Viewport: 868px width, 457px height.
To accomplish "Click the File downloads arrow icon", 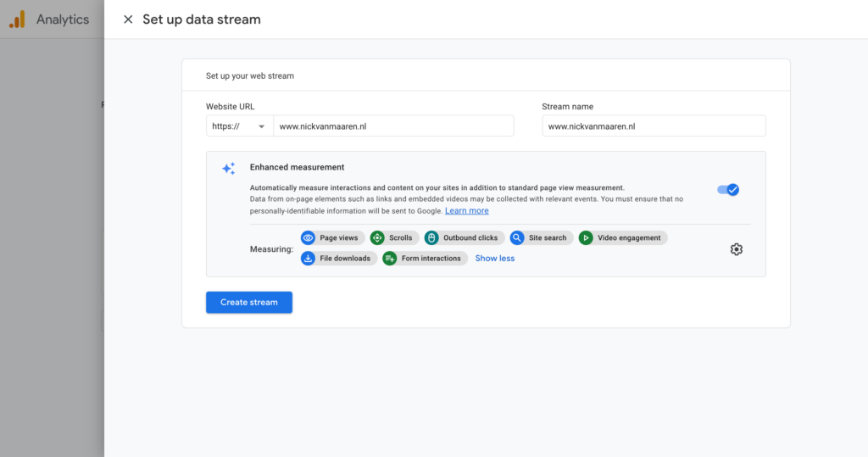I will coord(309,258).
